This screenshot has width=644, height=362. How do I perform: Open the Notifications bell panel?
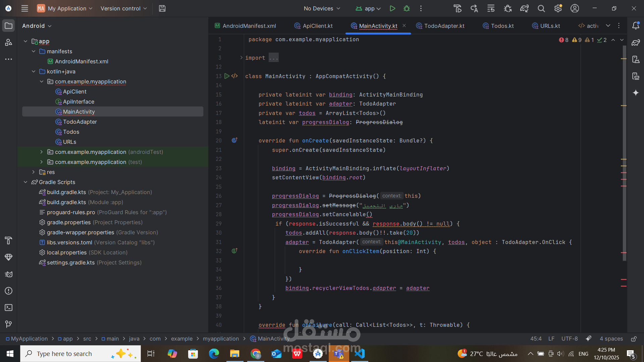(x=636, y=26)
